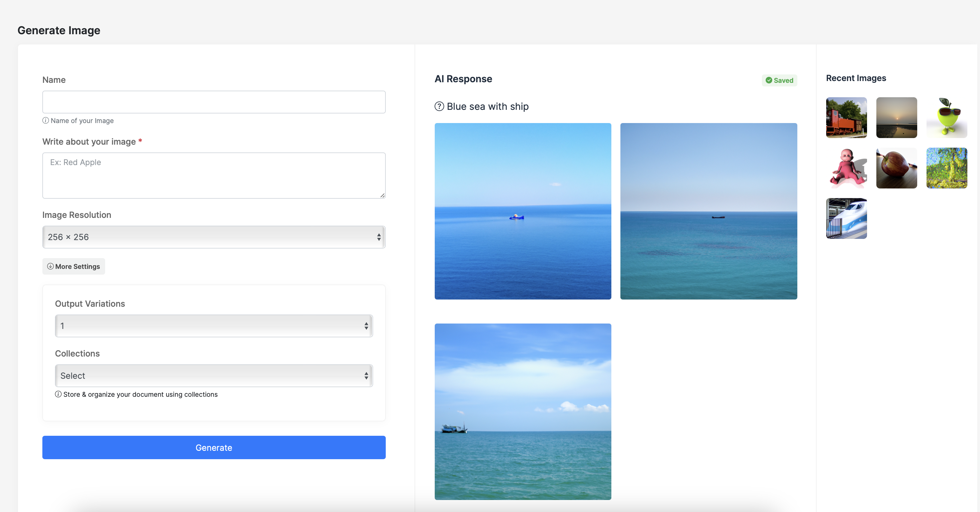Click the info icon near Name hint
Viewport: 980px width, 512px height.
(x=46, y=120)
